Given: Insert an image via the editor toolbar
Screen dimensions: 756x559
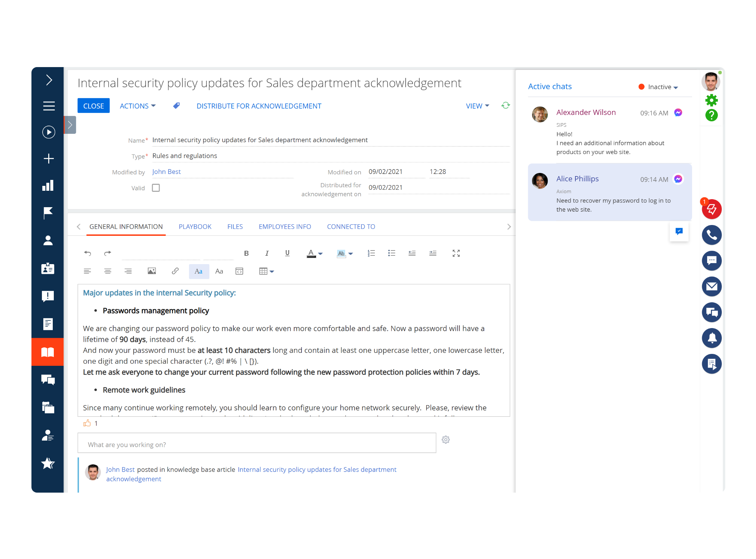Looking at the screenshot, I should [x=152, y=271].
